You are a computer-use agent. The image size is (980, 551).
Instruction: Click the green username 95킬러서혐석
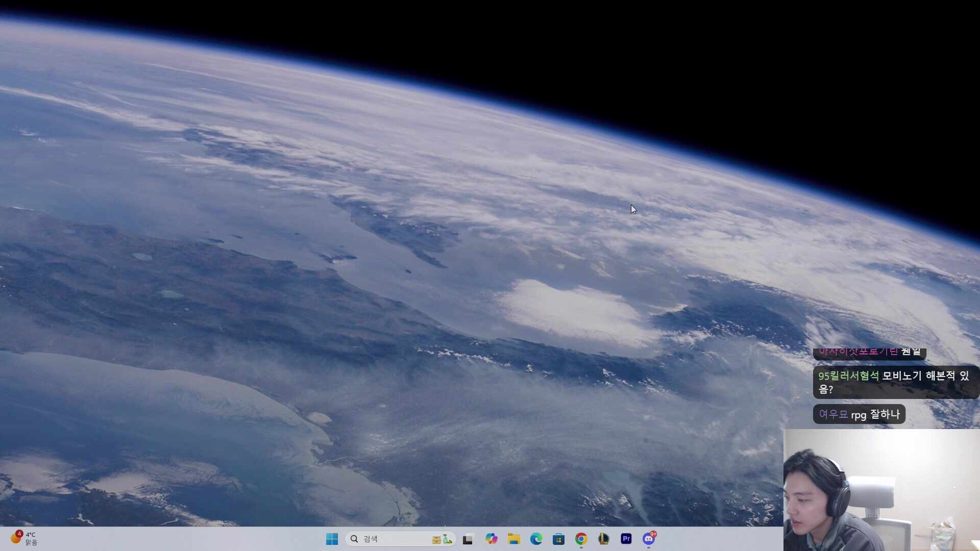[x=848, y=376]
